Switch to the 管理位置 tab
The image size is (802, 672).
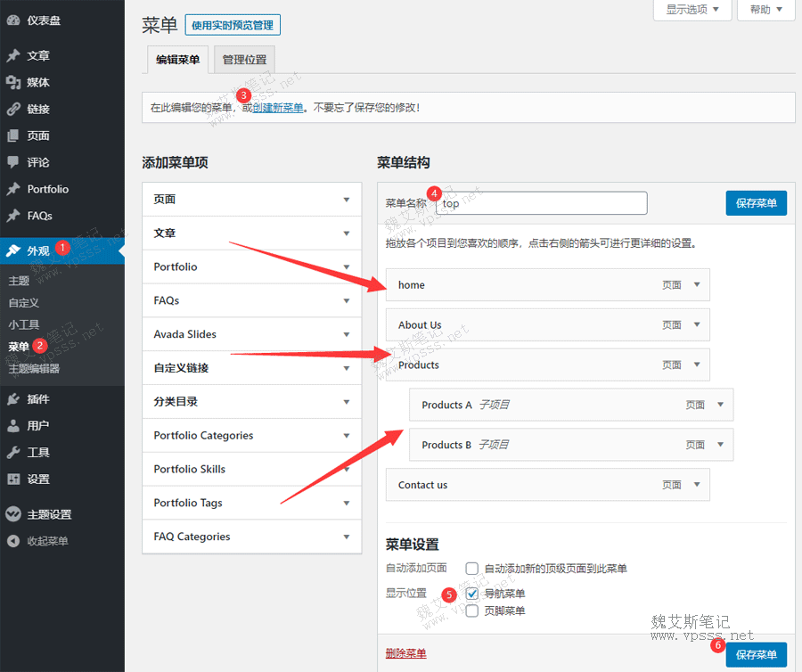click(x=245, y=60)
